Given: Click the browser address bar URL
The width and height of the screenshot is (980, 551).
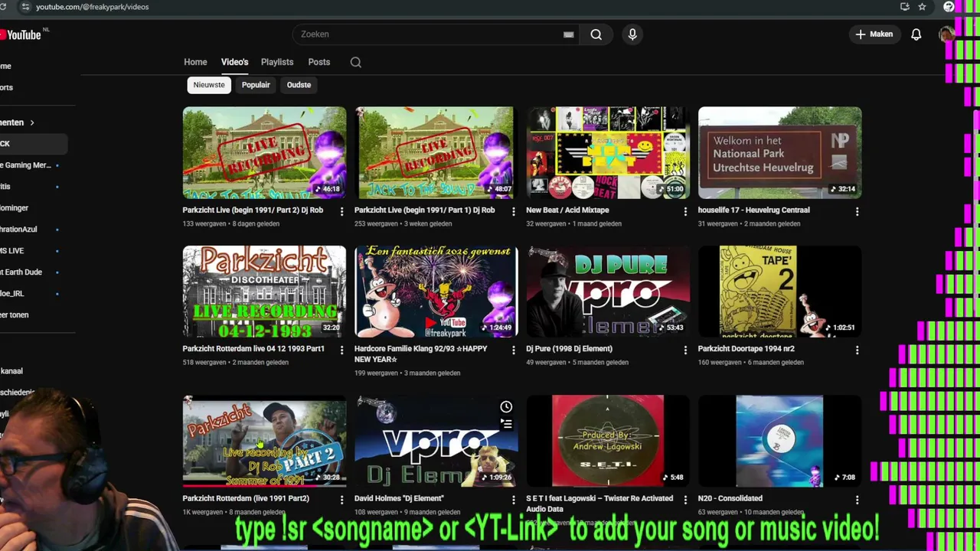Looking at the screenshot, I should (92, 7).
